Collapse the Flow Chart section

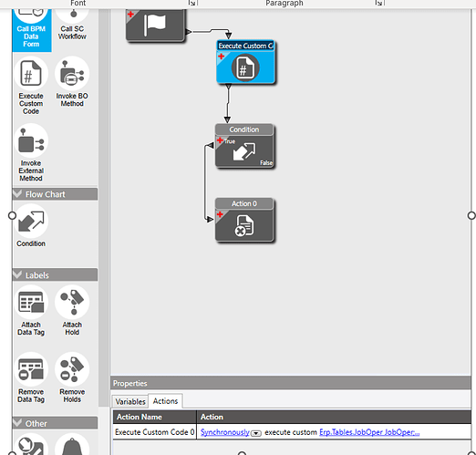pyautogui.click(x=17, y=194)
